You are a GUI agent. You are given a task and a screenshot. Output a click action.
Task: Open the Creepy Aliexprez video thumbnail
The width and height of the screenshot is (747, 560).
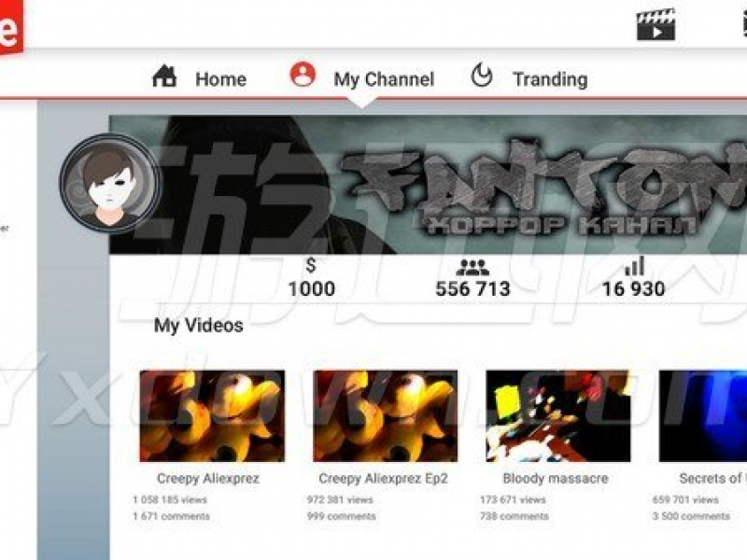[x=212, y=416]
